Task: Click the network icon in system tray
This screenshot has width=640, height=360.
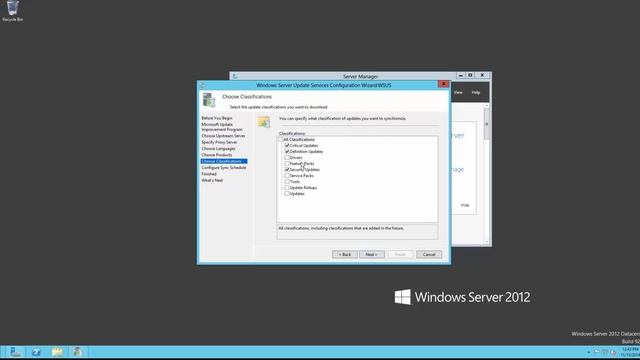Action: (x=605, y=352)
